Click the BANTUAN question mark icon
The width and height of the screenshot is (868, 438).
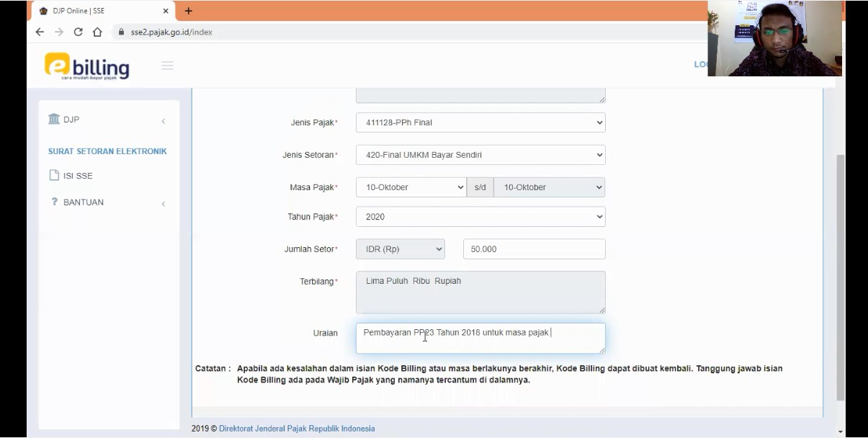[54, 202]
